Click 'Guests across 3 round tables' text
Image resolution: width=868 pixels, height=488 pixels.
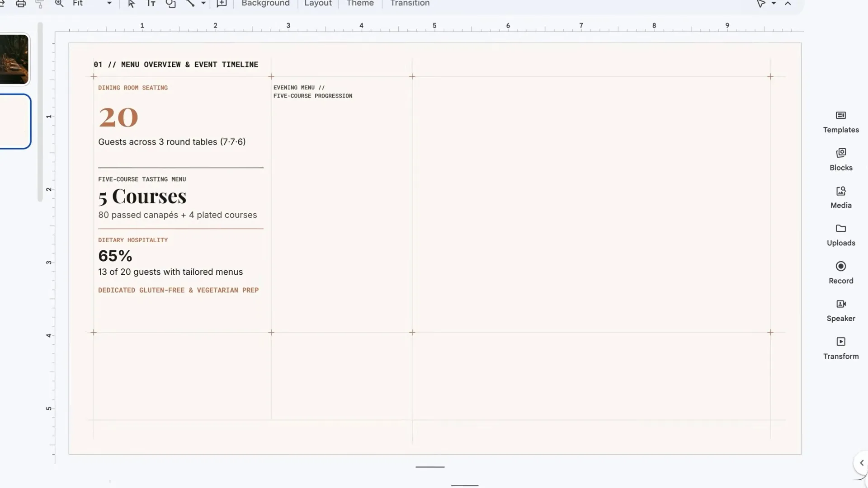158,142
